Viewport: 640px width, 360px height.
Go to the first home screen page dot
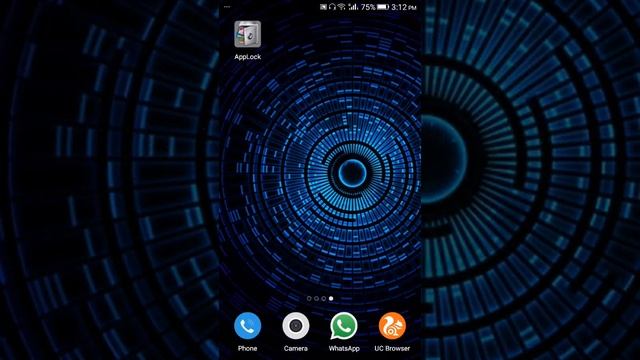(x=309, y=298)
